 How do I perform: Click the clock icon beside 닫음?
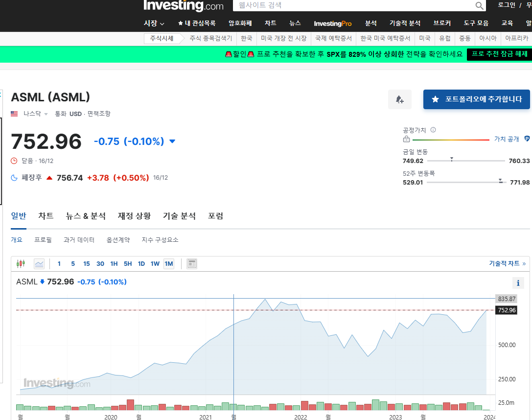coord(14,161)
